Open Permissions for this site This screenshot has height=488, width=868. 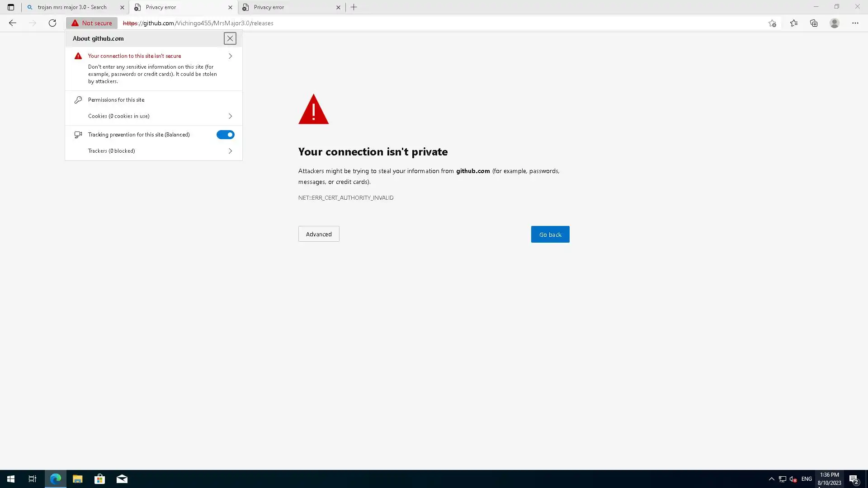(x=116, y=100)
